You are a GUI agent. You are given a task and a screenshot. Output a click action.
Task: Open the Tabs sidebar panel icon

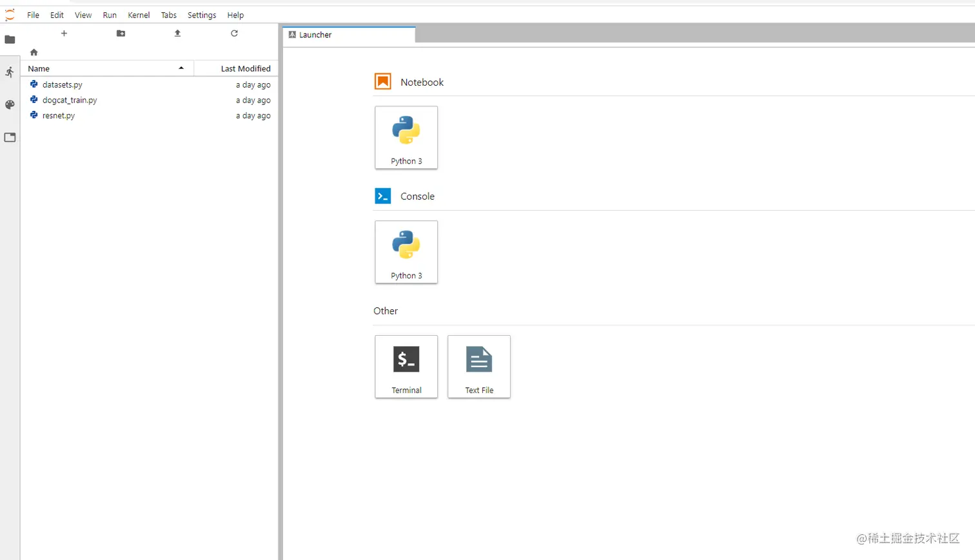point(10,137)
